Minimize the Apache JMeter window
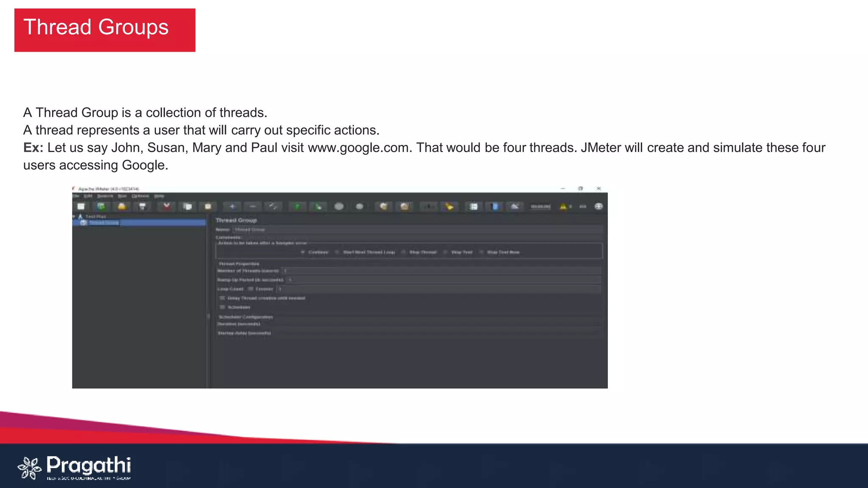 (x=563, y=189)
